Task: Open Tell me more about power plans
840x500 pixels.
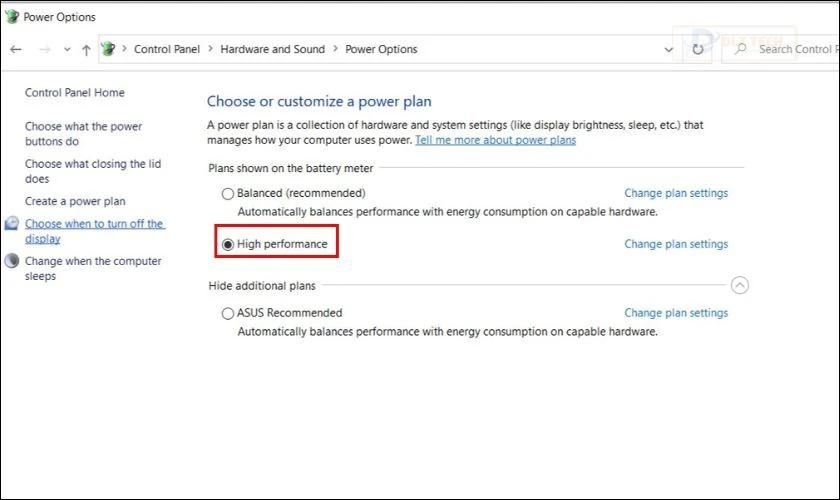Action: (495, 140)
